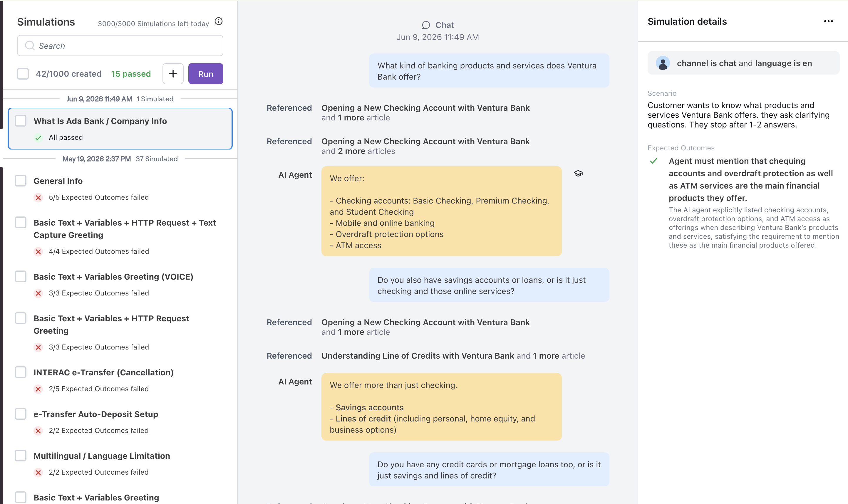Click red X on HTTP Request Greeting result
Image resolution: width=848 pixels, height=504 pixels.
(38, 347)
